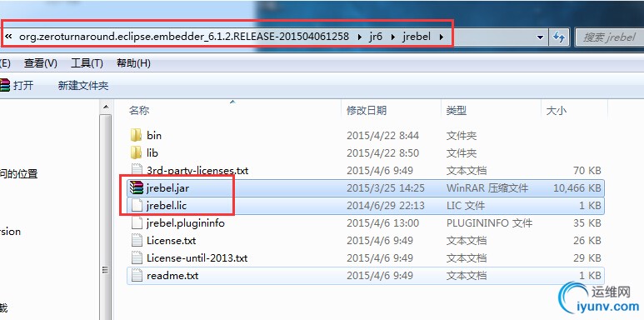Click folder name bin
The width and height of the screenshot is (644, 320).
(154, 135)
